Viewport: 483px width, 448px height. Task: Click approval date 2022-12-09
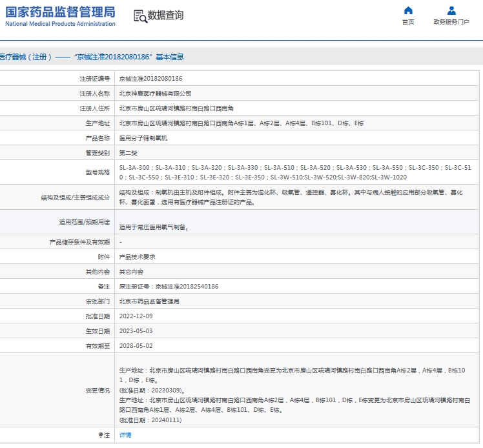coord(136,316)
